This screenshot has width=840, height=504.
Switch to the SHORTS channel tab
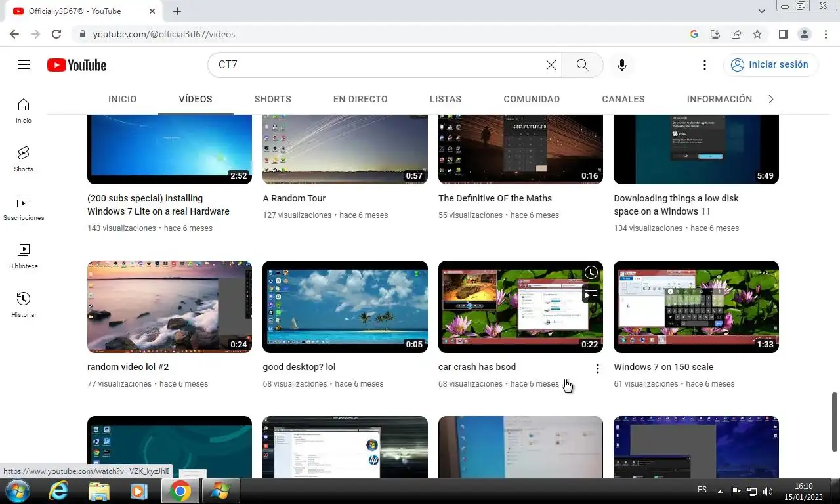[273, 99]
